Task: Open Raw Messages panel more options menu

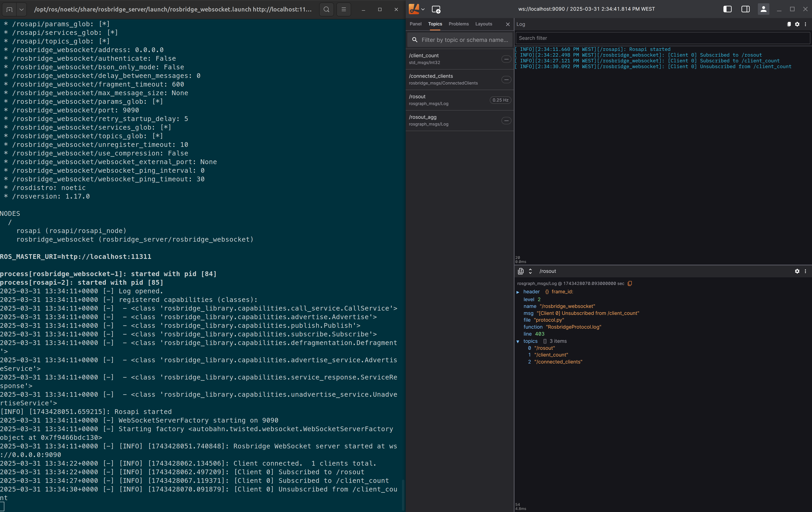Action: pyautogui.click(x=806, y=271)
